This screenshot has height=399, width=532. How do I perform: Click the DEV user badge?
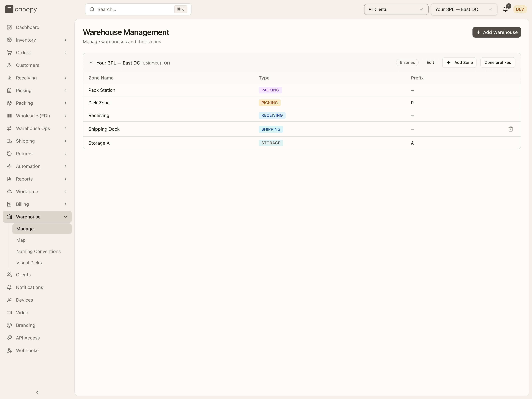(520, 9)
